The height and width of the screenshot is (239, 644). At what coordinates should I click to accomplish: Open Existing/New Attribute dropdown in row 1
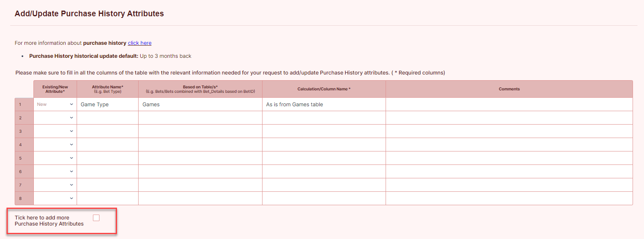pos(55,104)
